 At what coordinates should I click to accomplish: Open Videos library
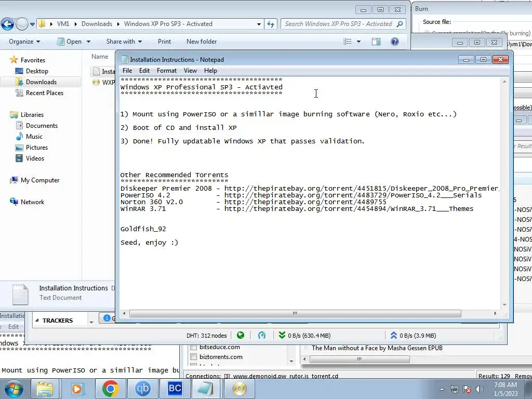click(x=35, y=158)
